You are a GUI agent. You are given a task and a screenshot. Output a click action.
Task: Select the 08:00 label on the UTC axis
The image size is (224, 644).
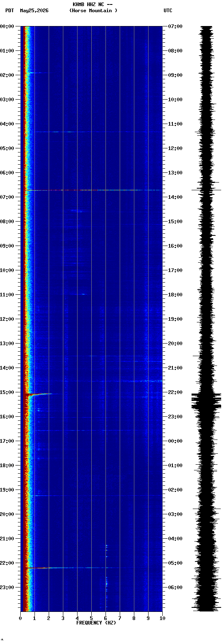click(175, 51)
